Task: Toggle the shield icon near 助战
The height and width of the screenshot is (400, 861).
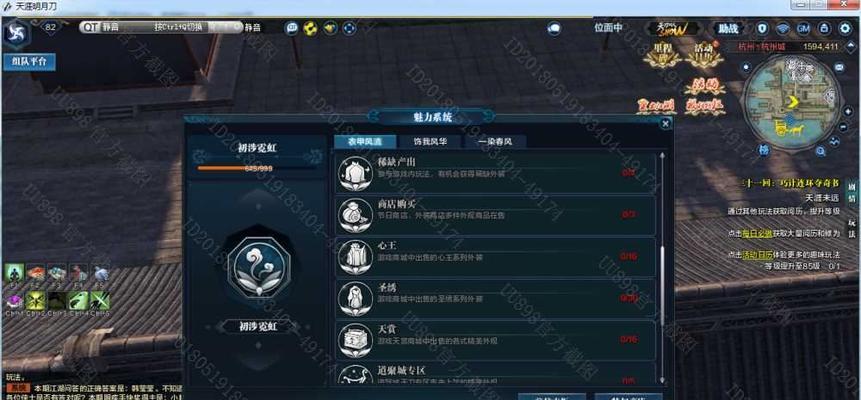Action: coord(762,28)
